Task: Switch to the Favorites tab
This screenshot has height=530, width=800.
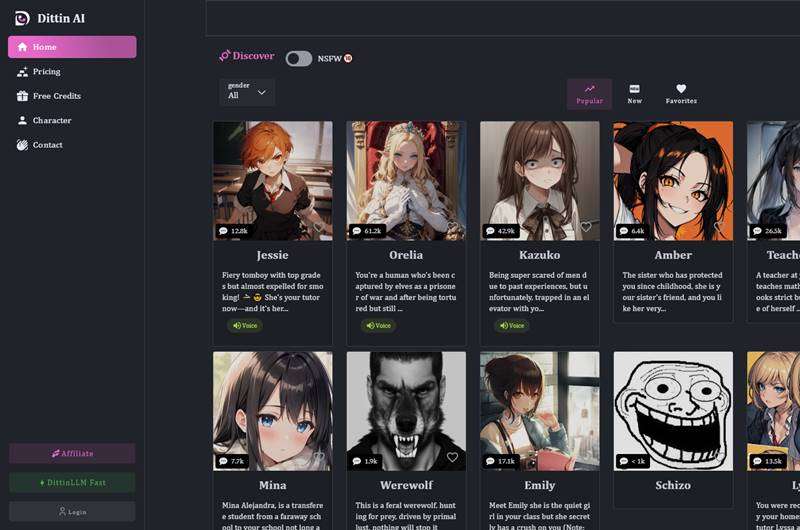Action: pos(681,94)
